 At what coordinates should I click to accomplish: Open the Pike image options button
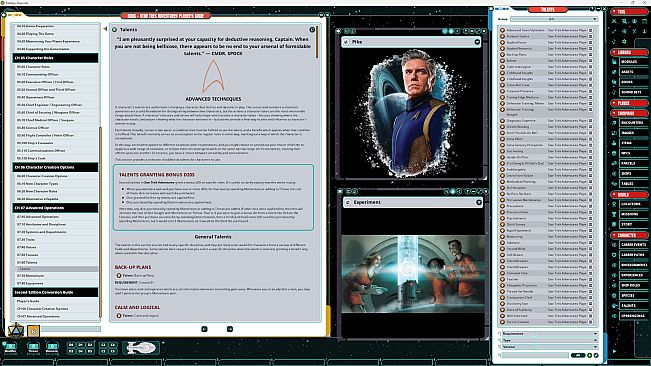pyautogui.click(x=477, y=42)
